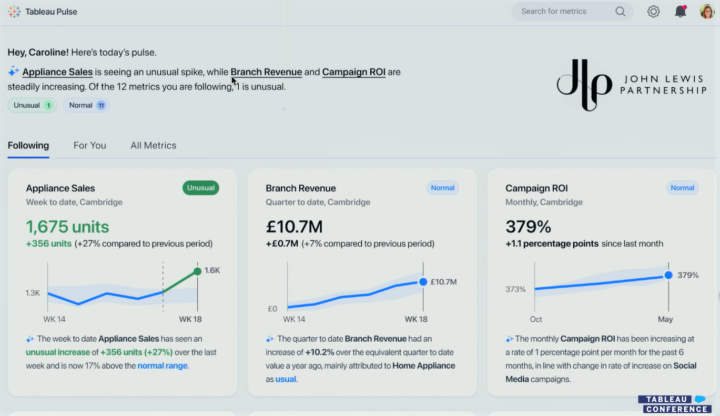Screen dimensions: 720x416
Task: Open the Campaign ROI link in summary
Action: coord(354,72)
